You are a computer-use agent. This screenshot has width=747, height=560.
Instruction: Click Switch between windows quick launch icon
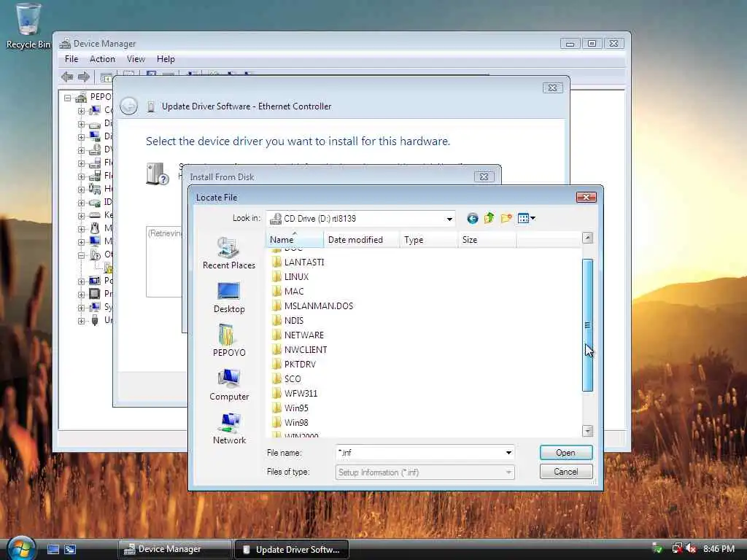pyautogui.click(x=70, y=550)
